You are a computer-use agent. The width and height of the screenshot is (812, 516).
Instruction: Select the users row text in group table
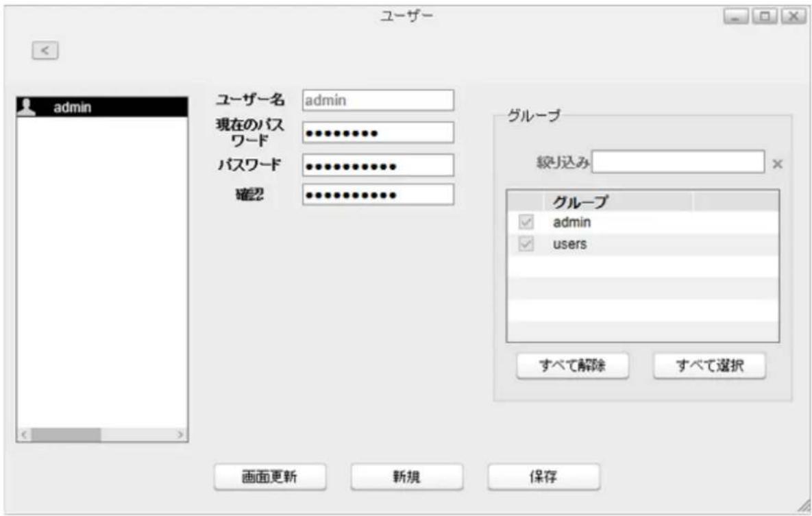pyautogui.click(x=569, y=244)
